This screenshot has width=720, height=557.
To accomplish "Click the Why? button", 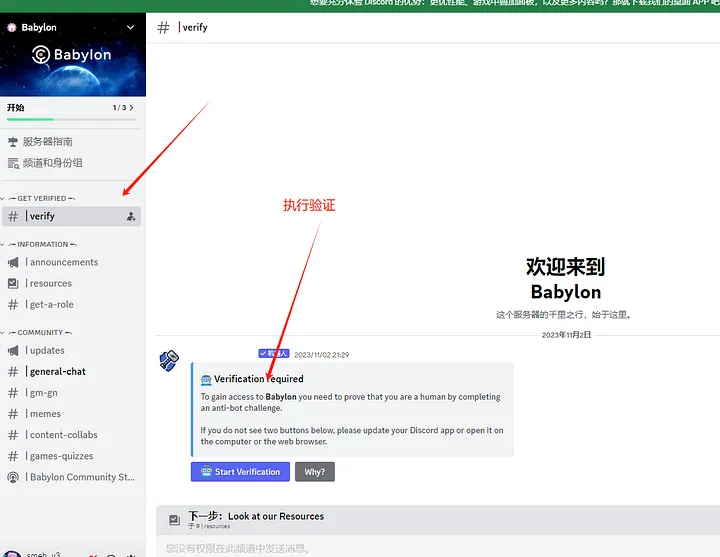I will [x=315, y=472].
